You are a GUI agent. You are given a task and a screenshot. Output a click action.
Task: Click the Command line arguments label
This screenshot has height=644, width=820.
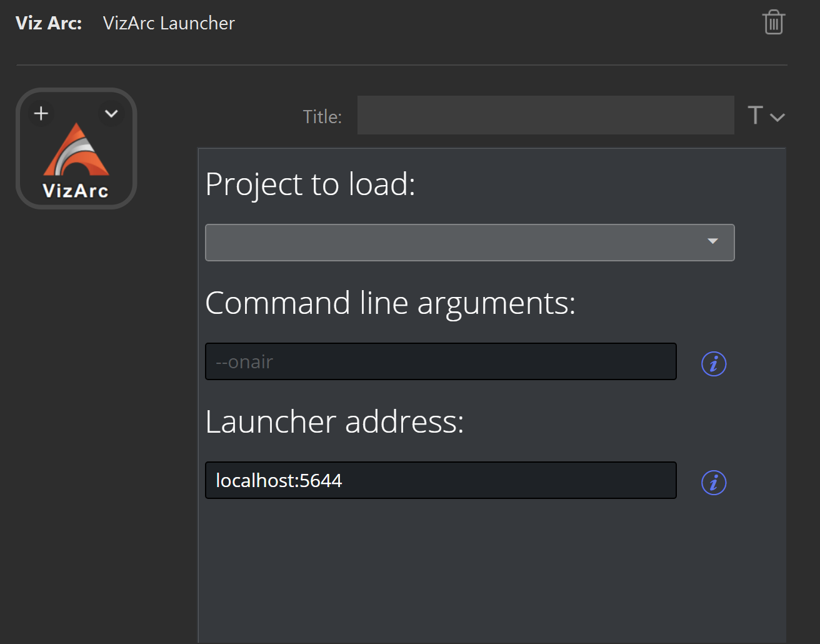coord(390,304)
